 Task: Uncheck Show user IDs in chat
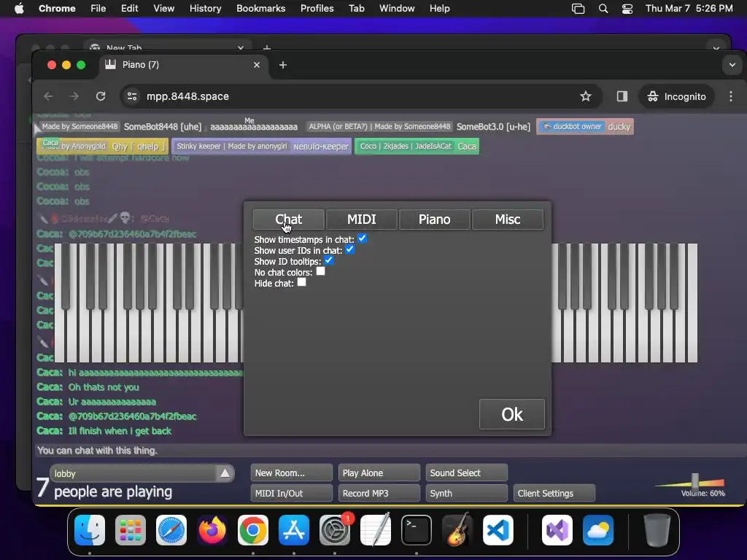(x=349, y=249)
